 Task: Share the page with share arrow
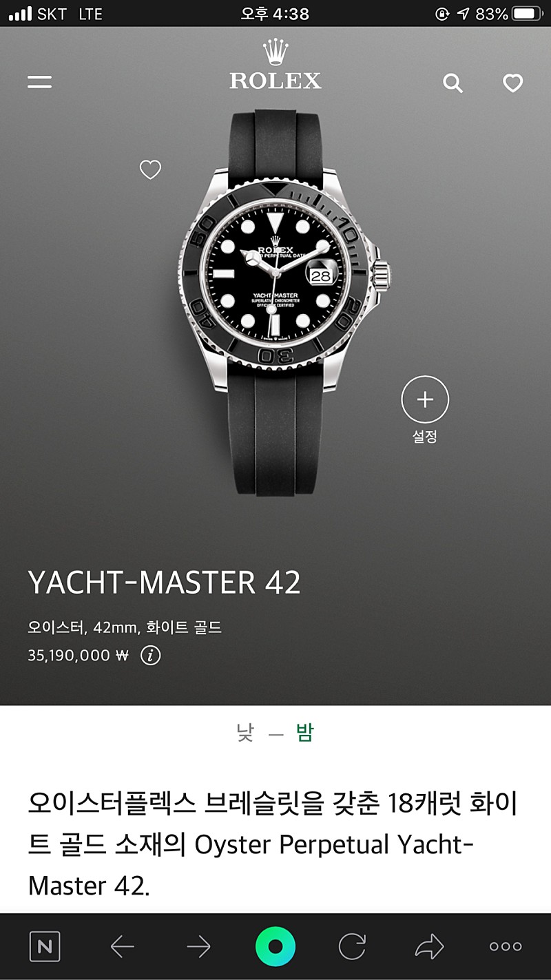coord(429,947)
